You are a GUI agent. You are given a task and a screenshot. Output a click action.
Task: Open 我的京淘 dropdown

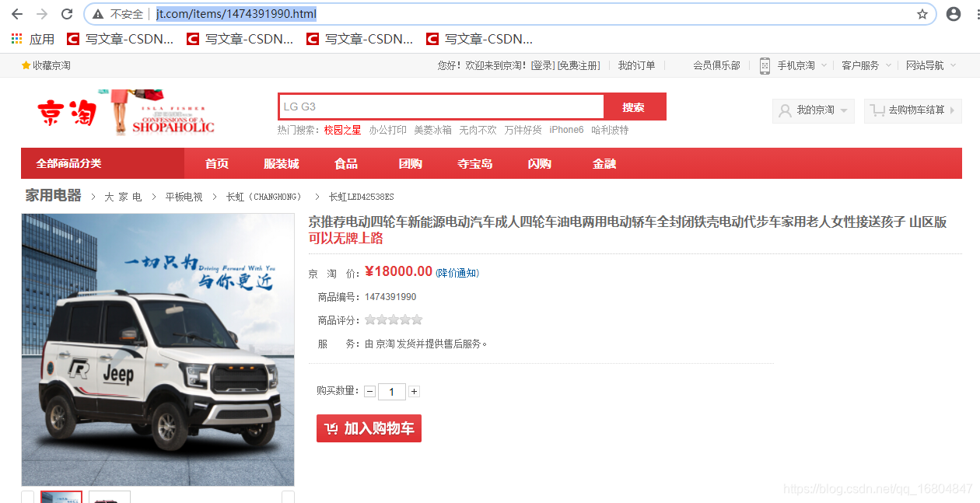click(814, 110)
